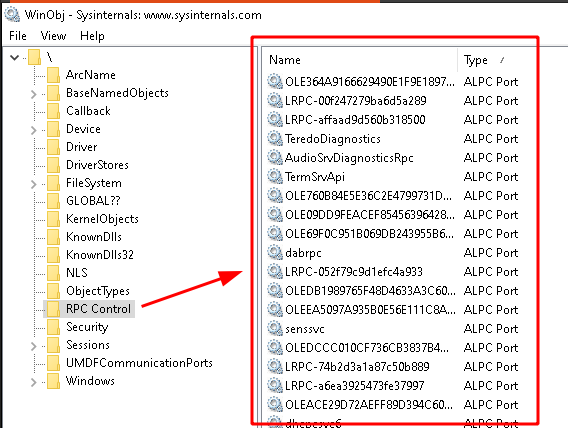The height and width of the screenshot is (428, 568).
Task: Click gear icon next to LRPC-affaad9d560b318500
Action: coord(275,120)
